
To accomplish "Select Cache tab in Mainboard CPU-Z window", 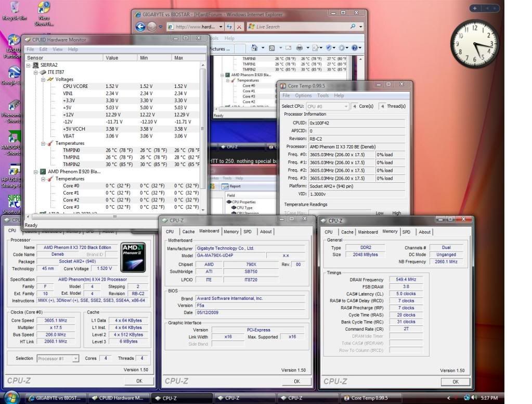I will pyautogui.click(x=188, y=231).
